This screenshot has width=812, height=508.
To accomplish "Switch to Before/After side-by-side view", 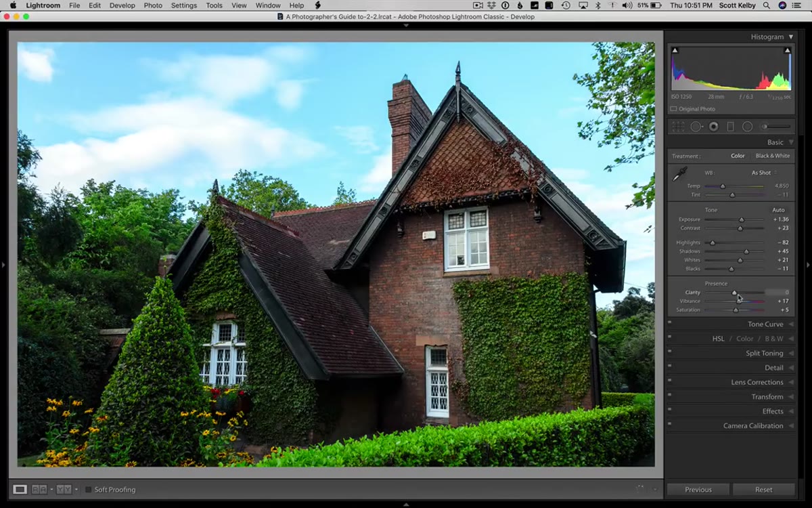I will pos(39,489).
